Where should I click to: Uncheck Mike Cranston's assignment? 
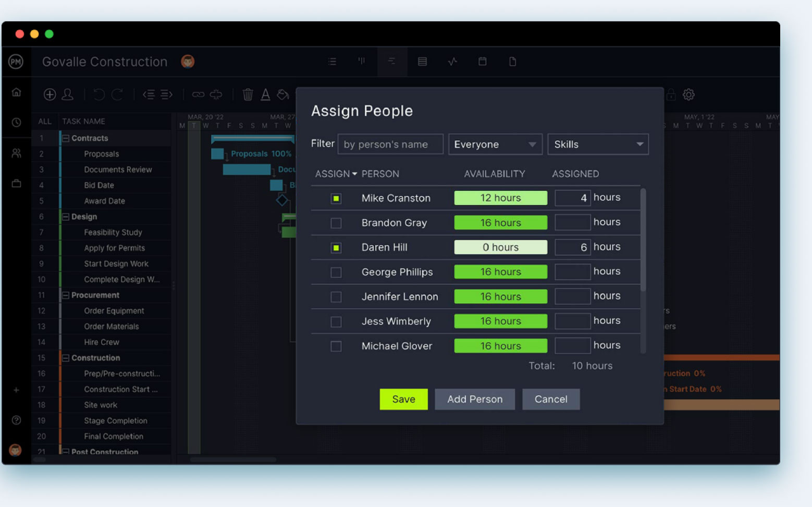point(336,198)
